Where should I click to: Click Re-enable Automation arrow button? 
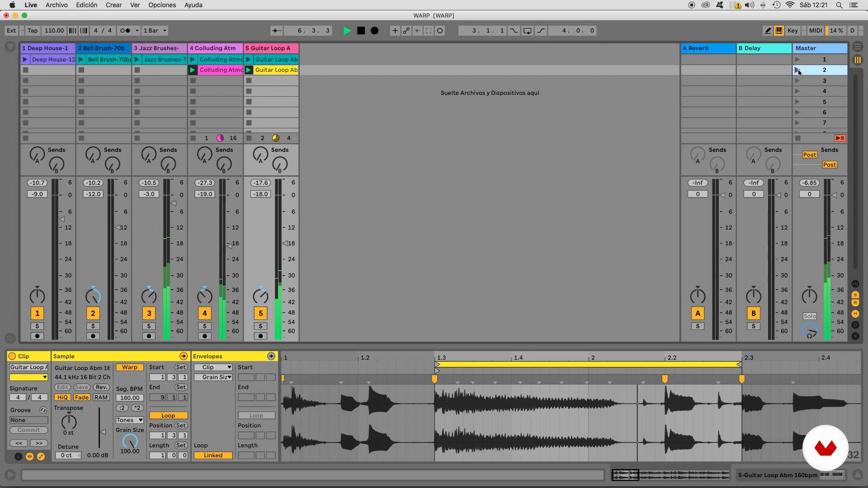pos(417,31)
